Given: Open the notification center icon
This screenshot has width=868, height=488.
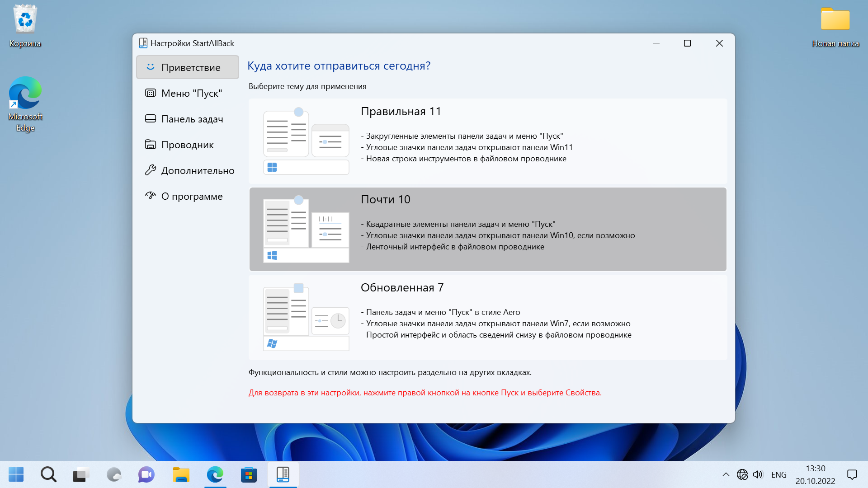Looking at the screenshot, I should pyautogui.click(x=852, y=474).
